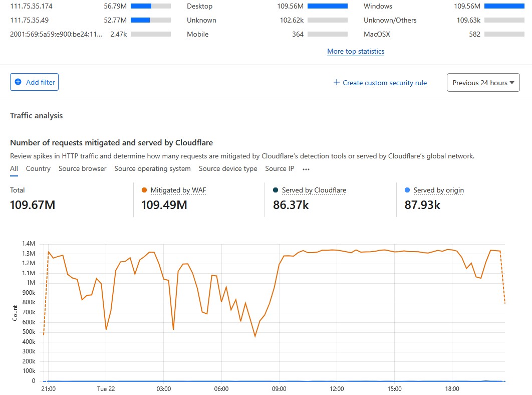
Task: Click the plus icon beside Create custom security rule
Action: coord(337,83)
